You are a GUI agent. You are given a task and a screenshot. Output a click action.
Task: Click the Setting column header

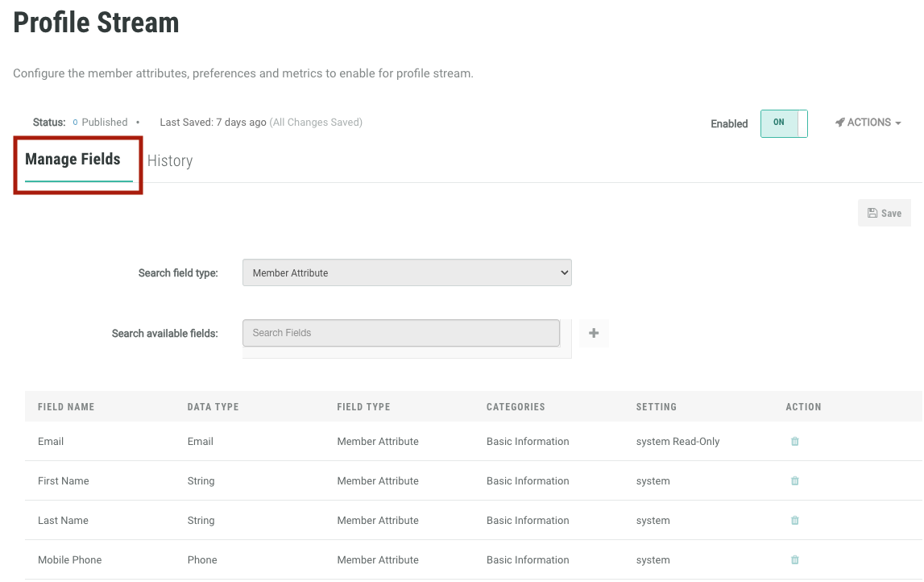pos(656,407)
